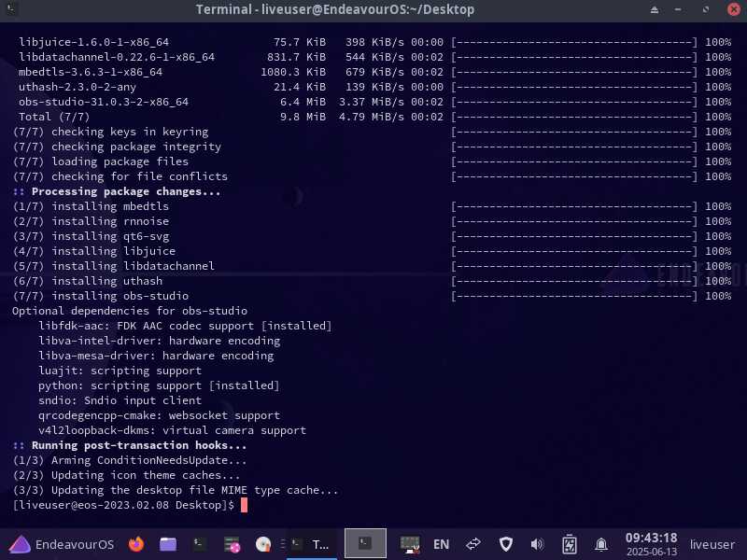Click 'Arming ConditionNeedsUpdate...' line
747x560 pixels.
130,460
